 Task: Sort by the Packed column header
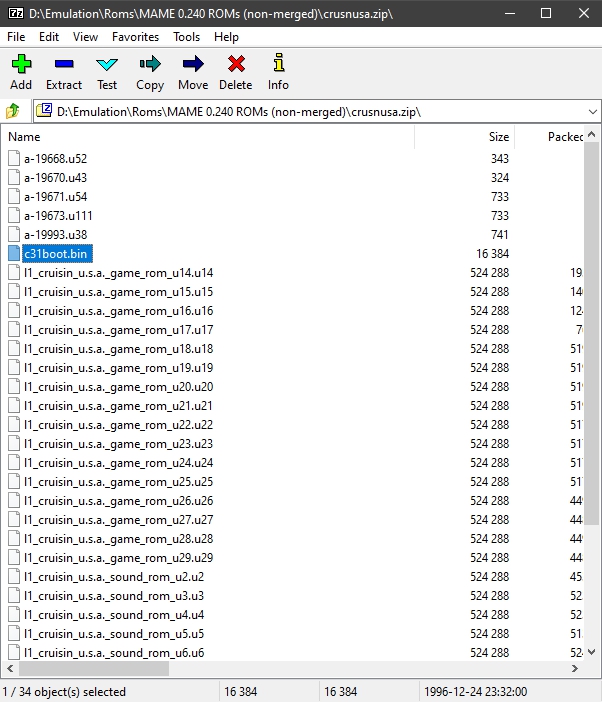click(x=549, y=137)
